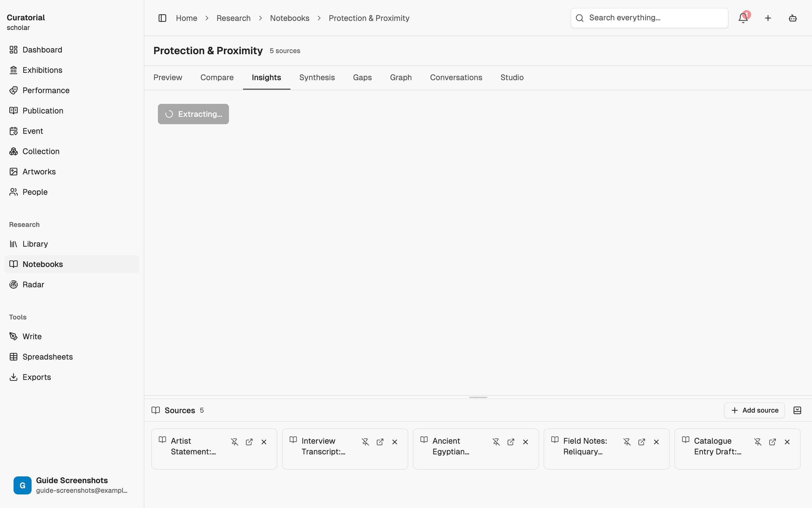Go to the Graph tab

click(401, 78)
